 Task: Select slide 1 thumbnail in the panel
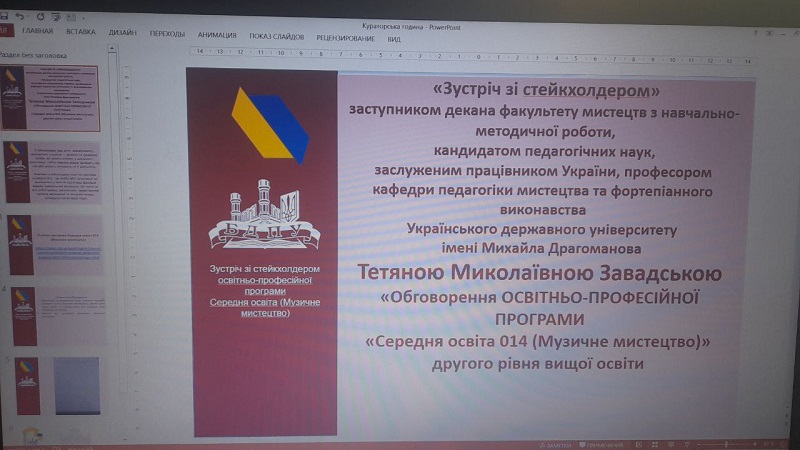click(x=49, y=98)
